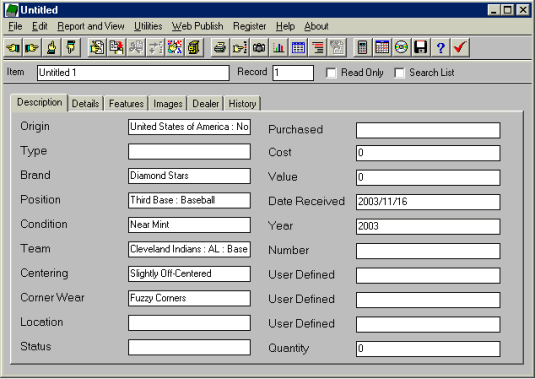Open the Help menu

pyautogui.click(x=285, y=26)
